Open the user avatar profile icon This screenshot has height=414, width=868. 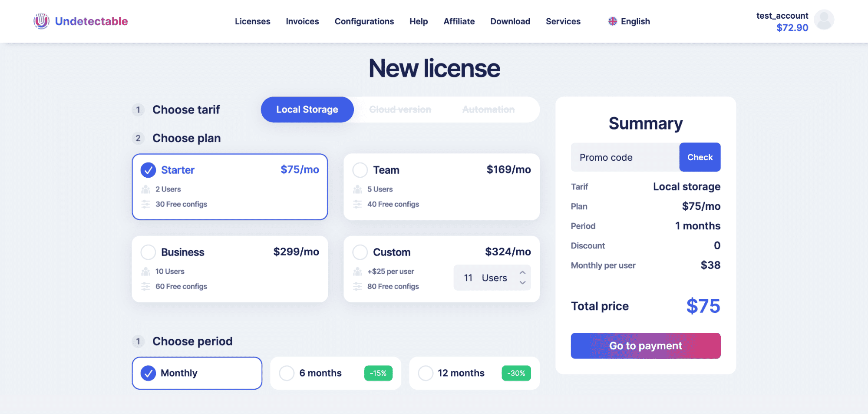point(824,20)
